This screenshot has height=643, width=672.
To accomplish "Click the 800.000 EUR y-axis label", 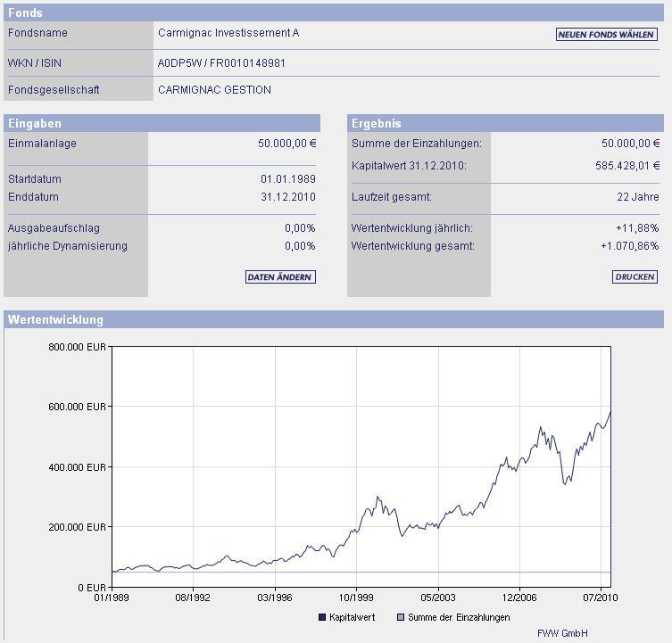I will tap(77, 347).
